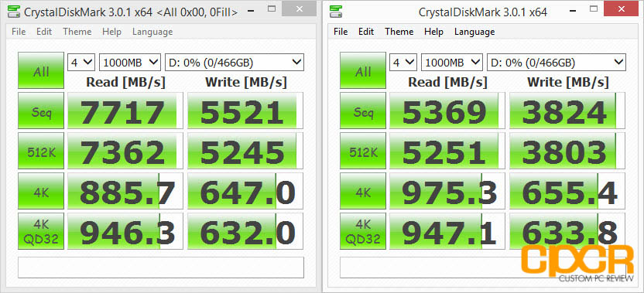Click 512K write result 5245

point(245,151)
